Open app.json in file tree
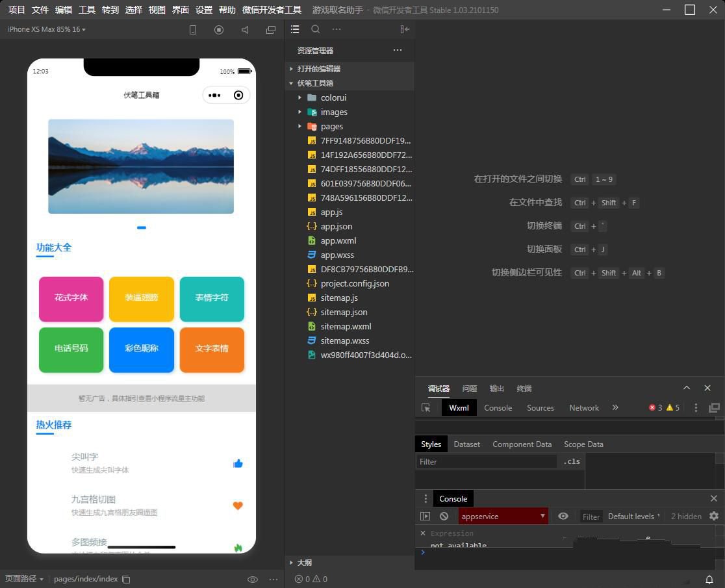 [x=350, y=227]
